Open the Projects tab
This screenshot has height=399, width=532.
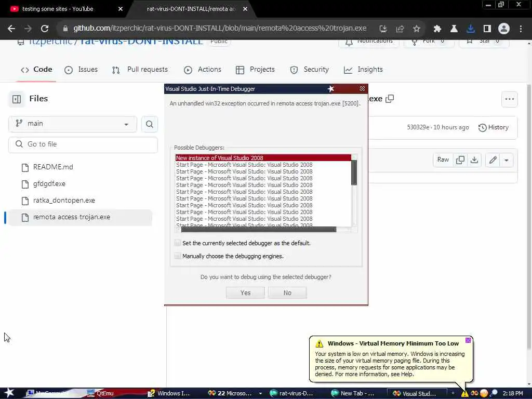tap(255, 70)
